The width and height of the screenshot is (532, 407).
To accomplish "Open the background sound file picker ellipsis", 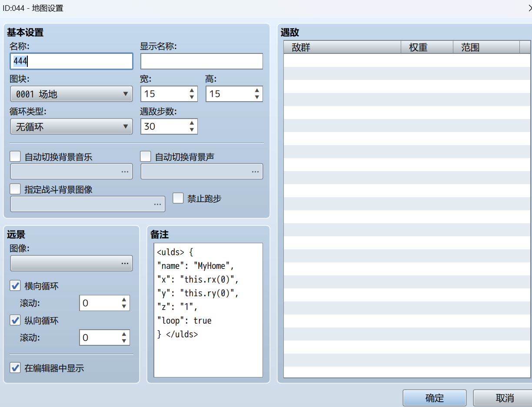I will pyautogui.click(x=255, y=172).
